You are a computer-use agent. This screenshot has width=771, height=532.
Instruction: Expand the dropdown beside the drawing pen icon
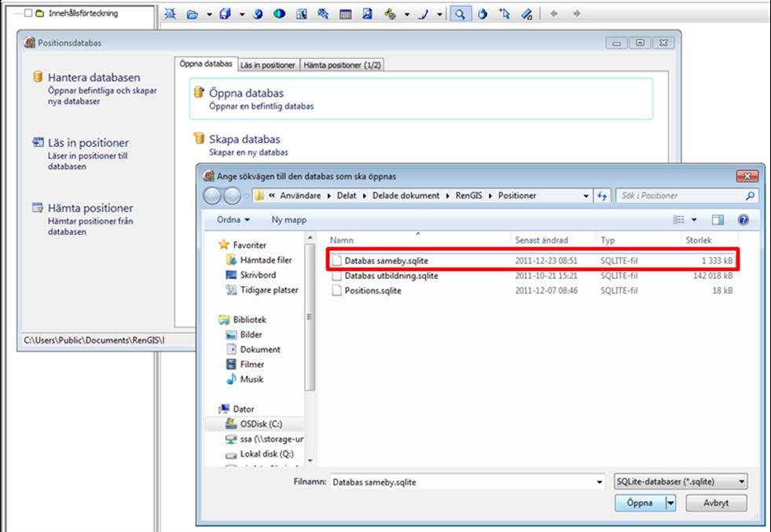(x=439, y=14)
